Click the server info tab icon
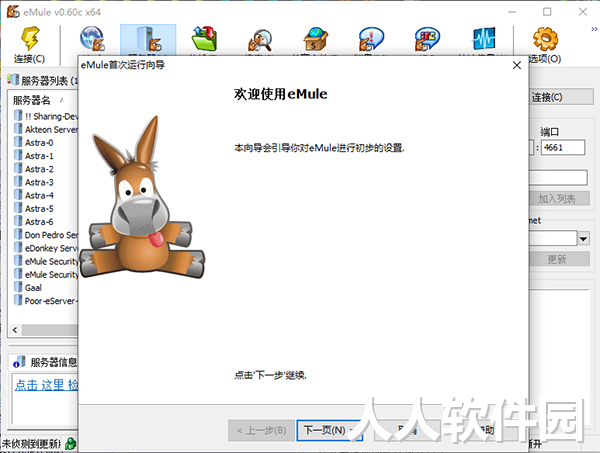Image resolution: width=600 pixels, height=453 pixels. pos(19,362)
